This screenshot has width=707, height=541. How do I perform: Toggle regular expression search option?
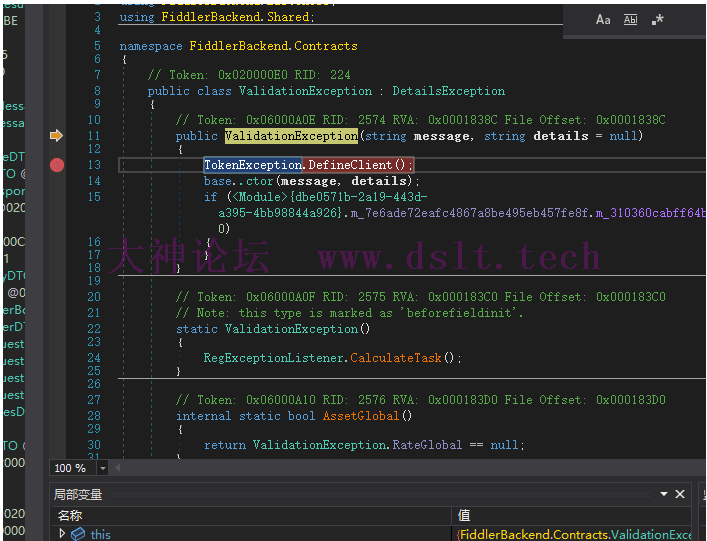657,19
